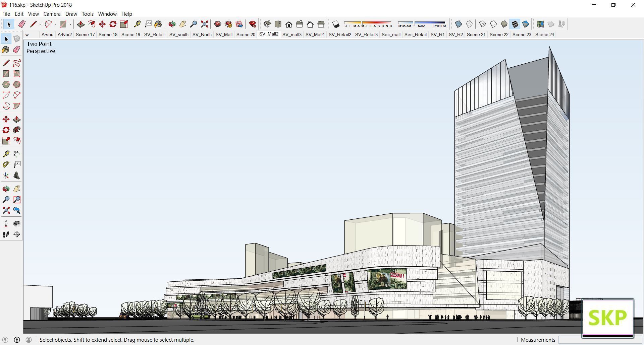Click the geo-location status bar icon
The height and width of the screenshot is (345, 644).
pyautogui.click(x=5, y=340)
